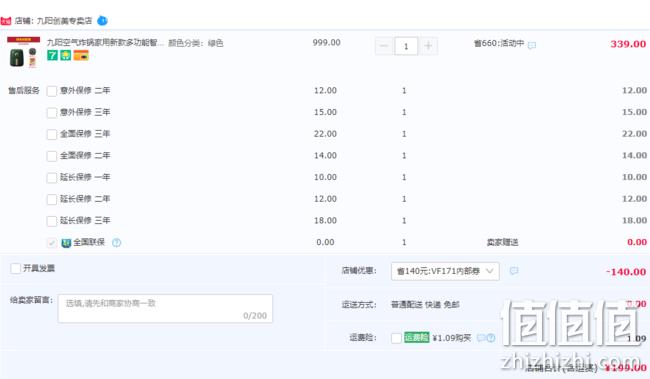650x379 pixels.
Task: Enable the 开具发票 invoice checkbox
Action: 15,268
